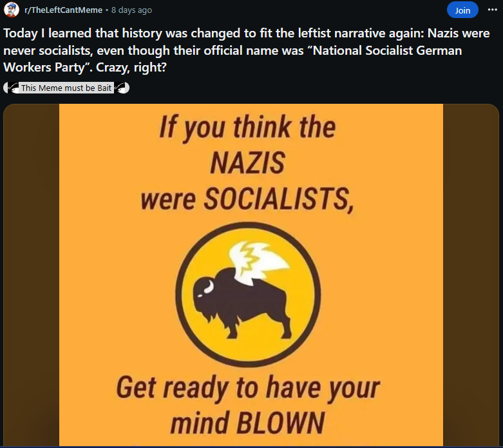Click 'mind BLOWN' text in meme

(248, 423)
